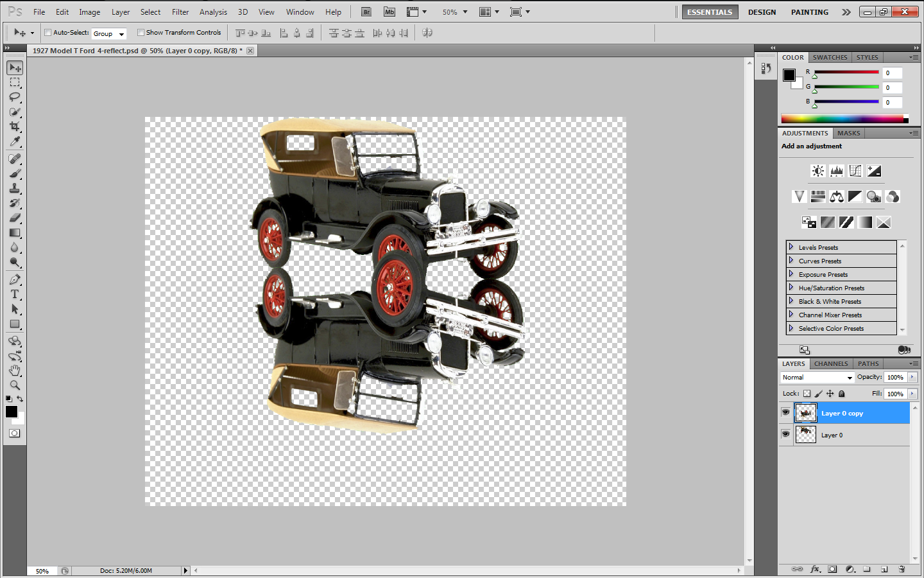The height and width of the screenshot is (578, 924).
Task: Switch to the Design workspace
Action: [x=762, y=12]
